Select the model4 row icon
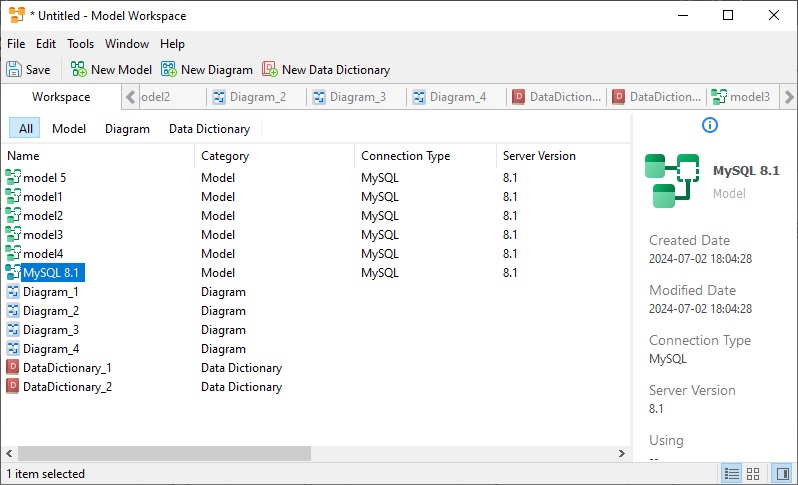This screenshot has height=485, width=798. 13,253
